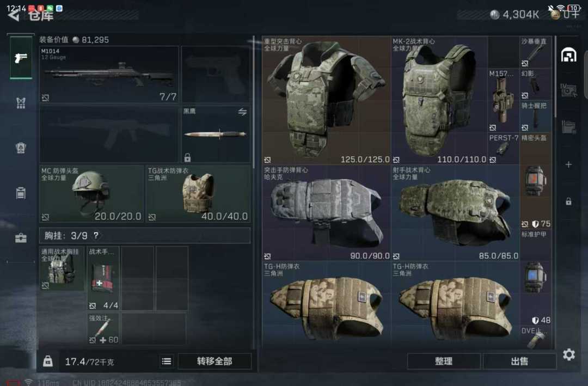Add a stash page with the plus icon
588x386 pixels.
click(568, 164)
